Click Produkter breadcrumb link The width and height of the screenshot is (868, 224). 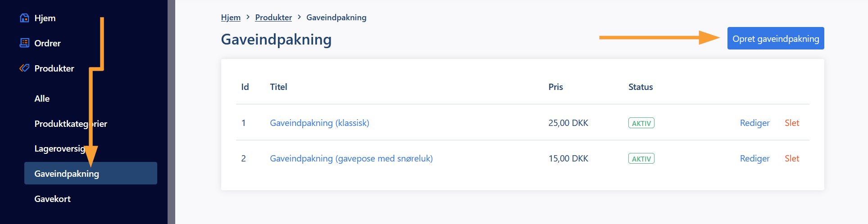(273, 18)
